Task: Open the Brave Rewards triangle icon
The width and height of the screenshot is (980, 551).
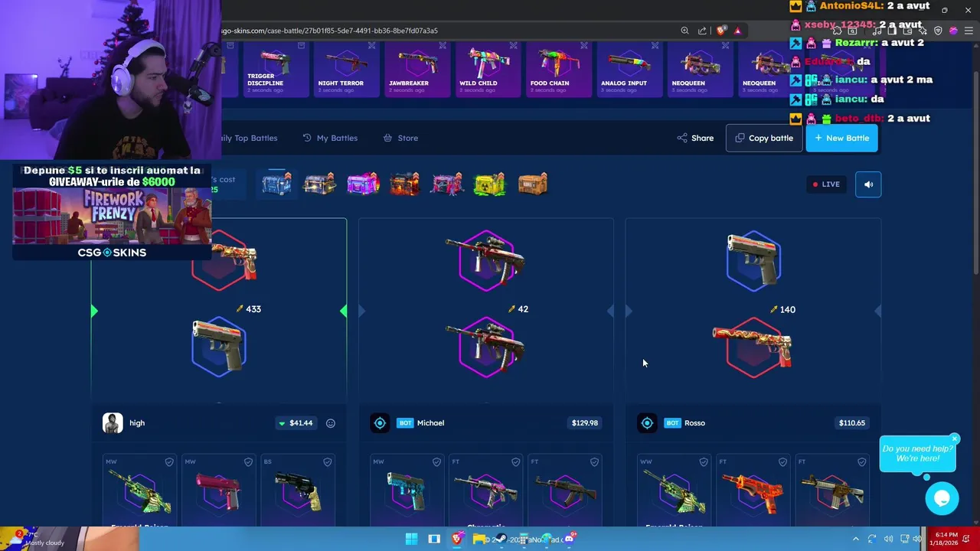Action: [737, 31]
